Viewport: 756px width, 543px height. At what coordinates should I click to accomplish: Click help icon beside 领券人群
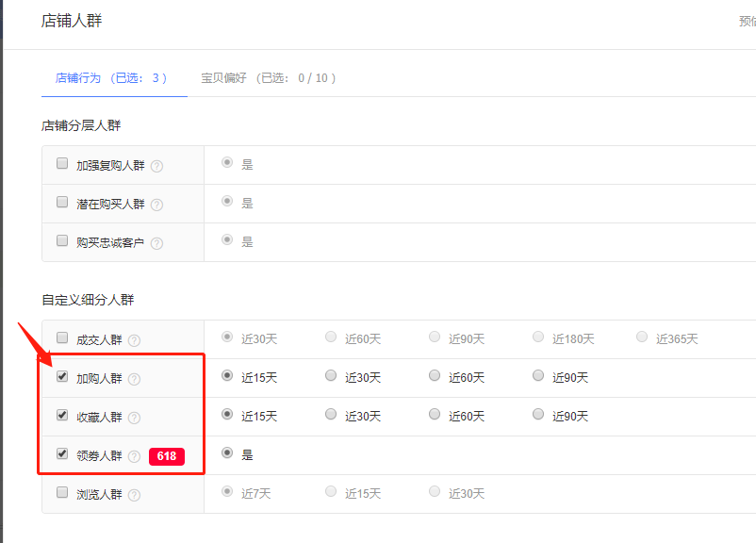pyautogui.click(x=134, y=456)
